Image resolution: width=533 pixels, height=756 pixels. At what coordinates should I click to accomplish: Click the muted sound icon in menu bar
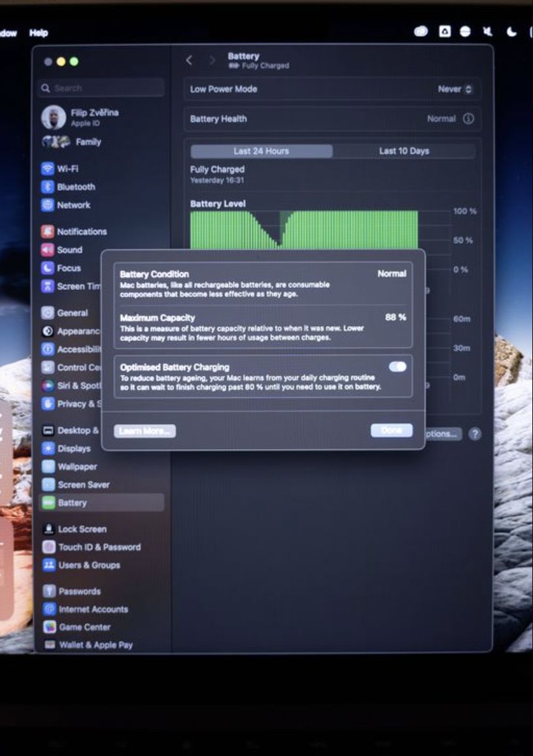pyautogui.click(x=488, y=32)
